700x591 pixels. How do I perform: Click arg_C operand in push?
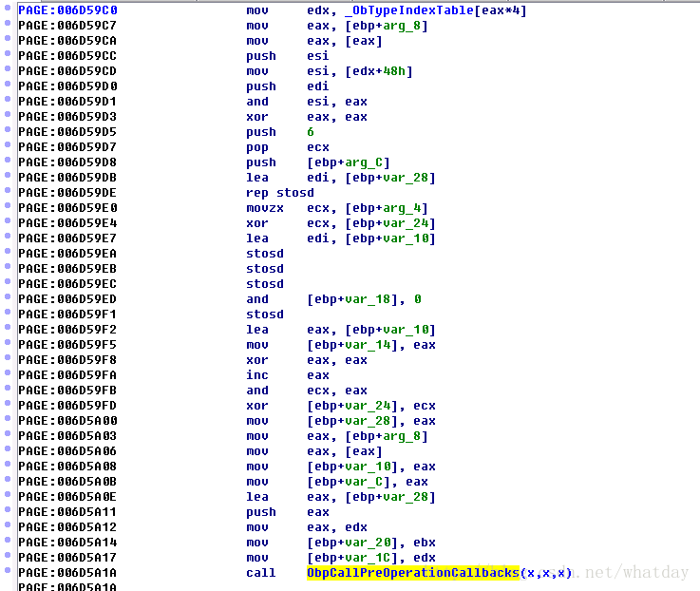coord(364,162)
